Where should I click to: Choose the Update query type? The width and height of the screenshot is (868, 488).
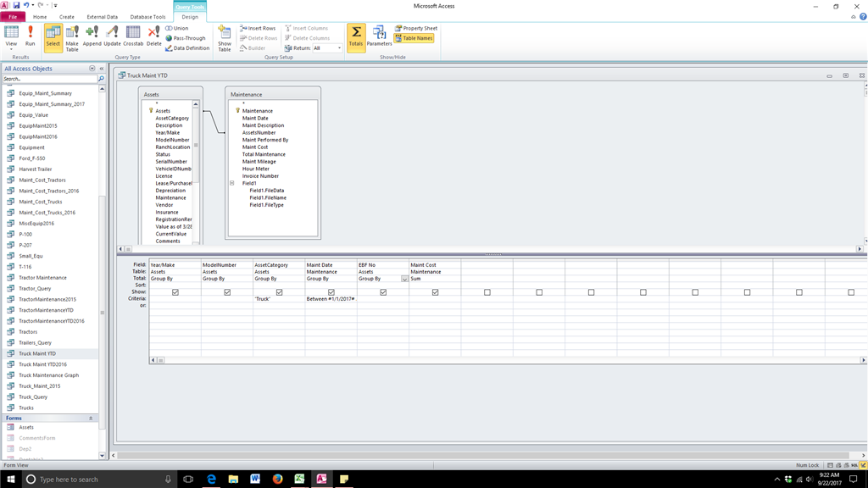coord(112,36)
